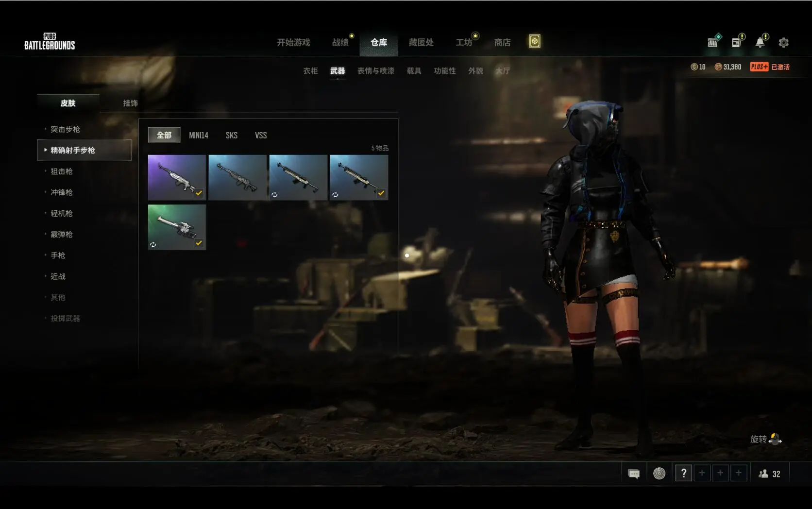Filter skins by 全部
The height and width of the screenshot is (509, 812).
pos(164,135)
